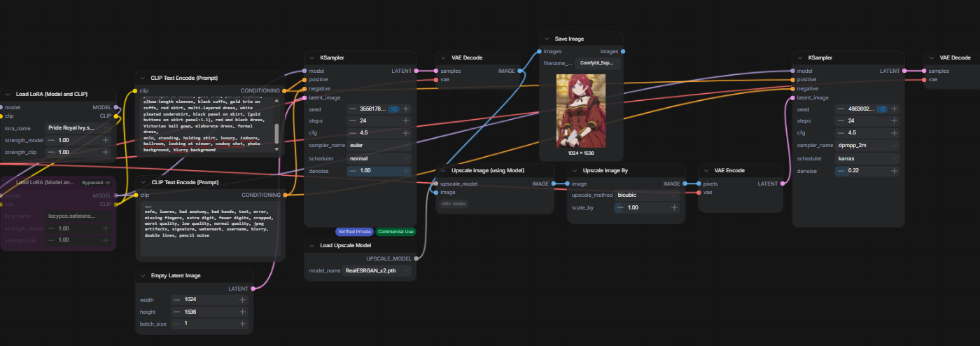Viewport: 980px width, 346px height.
Task: Click the seed randomize icon in the second KSampler
Action: [883, 109]
